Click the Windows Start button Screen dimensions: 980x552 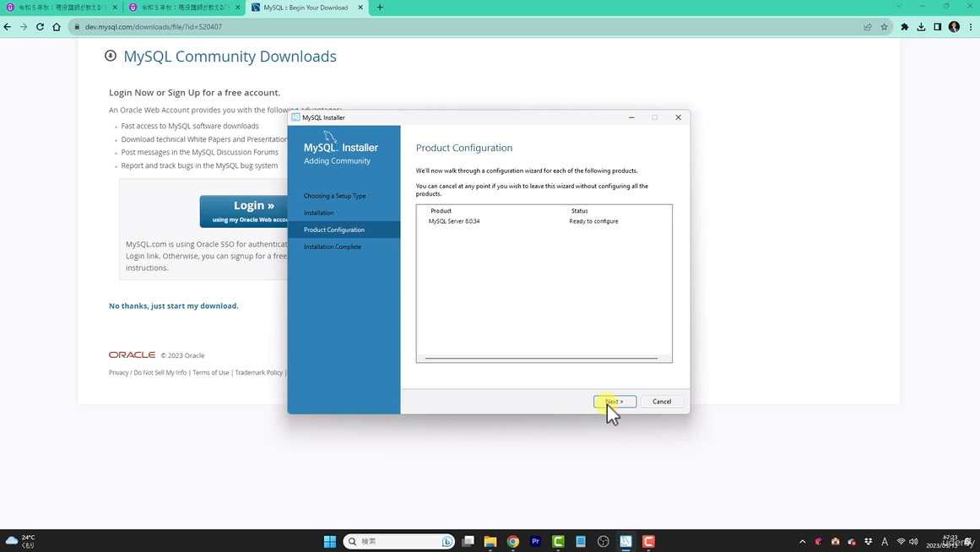pyautogui.click(x=330, y=541)
